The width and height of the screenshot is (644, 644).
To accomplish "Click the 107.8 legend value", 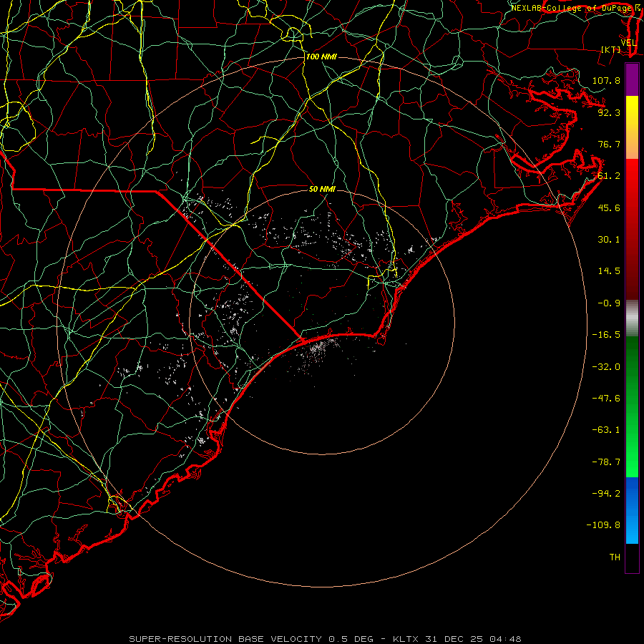I will [606, 80].
